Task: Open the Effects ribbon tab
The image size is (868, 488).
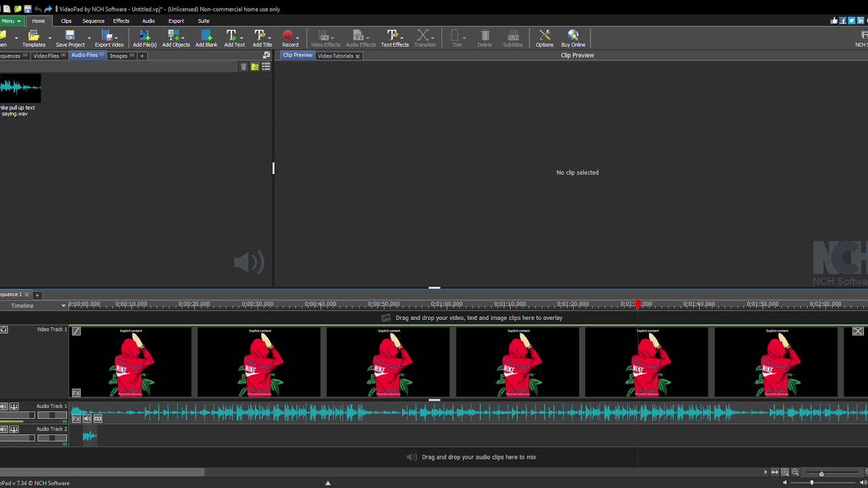Action: pos(121,21)
